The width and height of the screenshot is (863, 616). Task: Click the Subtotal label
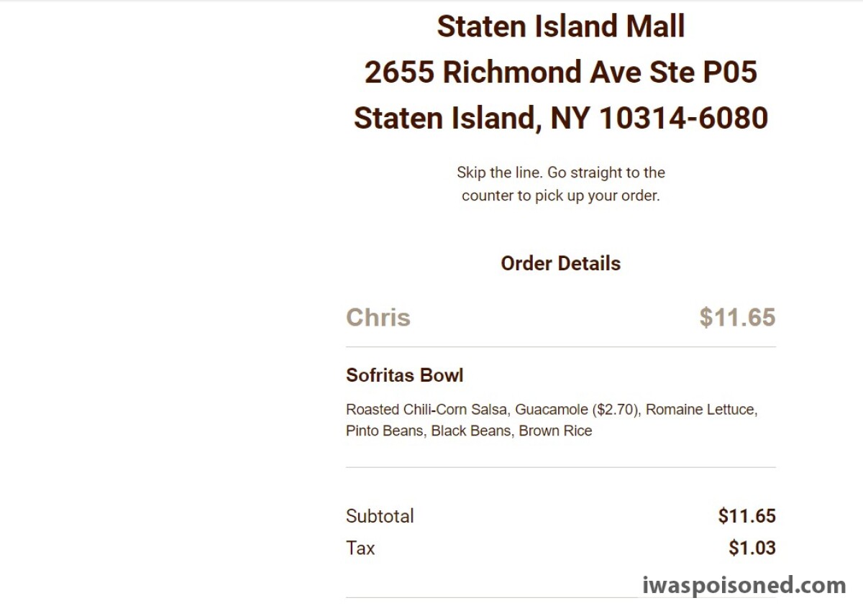pyautogui.click(x=380, y=516)
